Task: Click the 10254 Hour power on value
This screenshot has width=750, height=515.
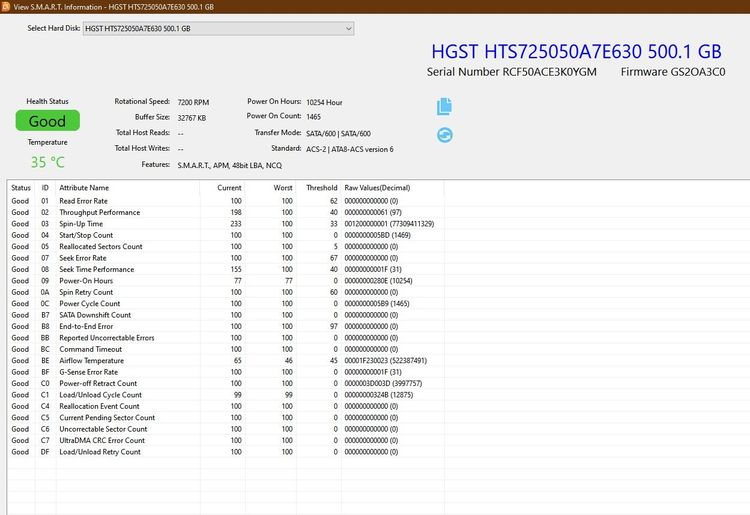Action: [x=324, y=102]
